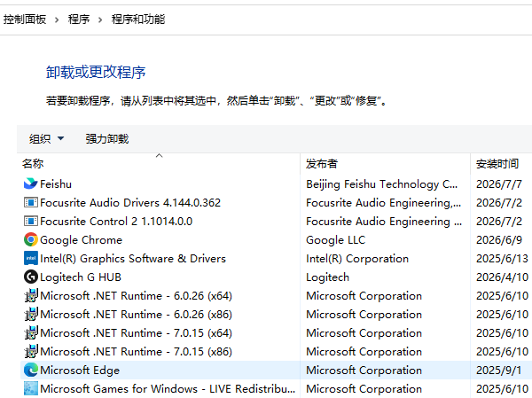Select the Google LLC publisher entry
The image size is (532, 398).
pos(335,240)
